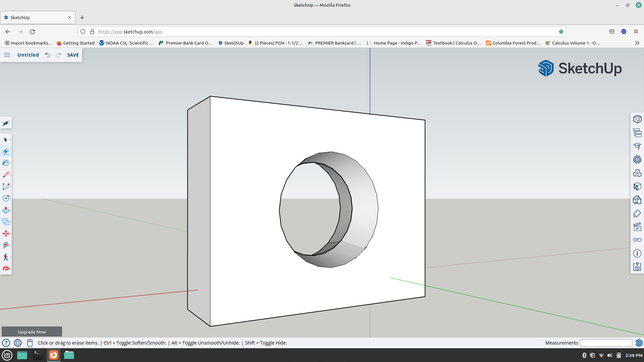The width and height of the screenshot is (644, 362).
Task: Open the Entity Info panel
Action: tap(637, 119)
